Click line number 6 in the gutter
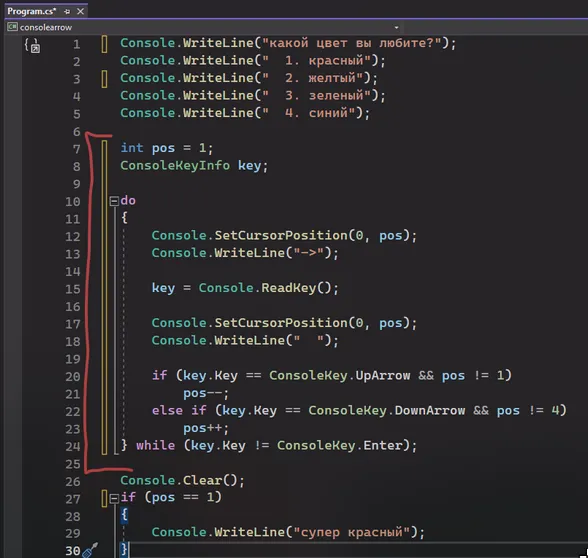The image size is (588, 558). (76, 132)
